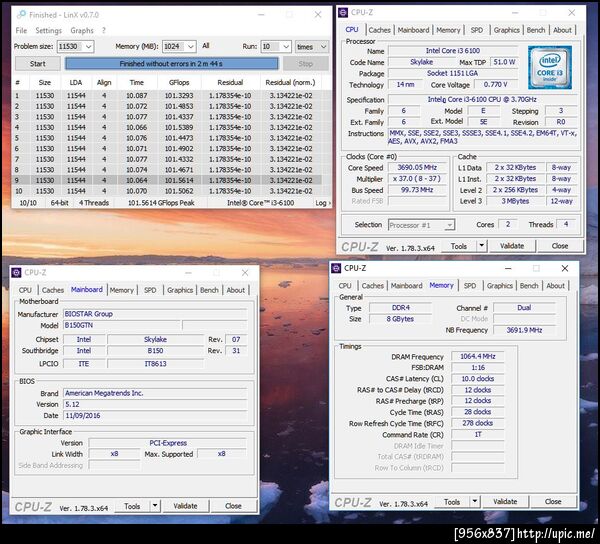The image size is (600, 544).
Task: Click the B150GTN model field
Action: (x=121, y=326)
